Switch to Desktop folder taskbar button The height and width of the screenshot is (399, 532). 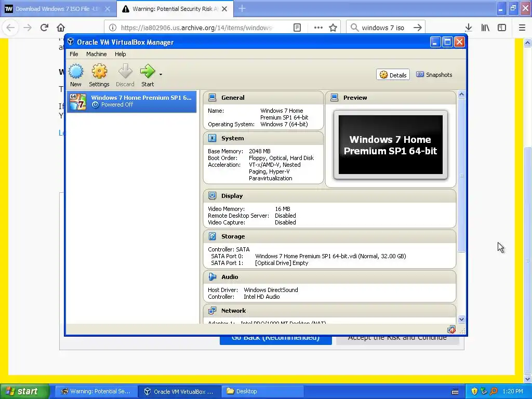[x=262, y=391]
